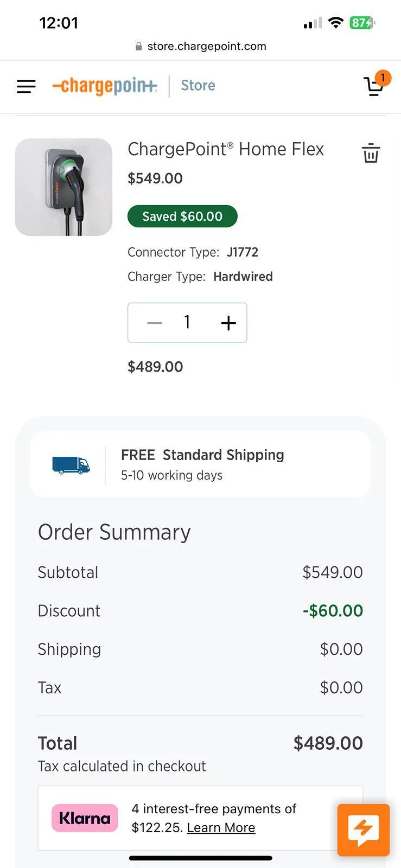Open the shopping cart icon
This screenshot has height=868, width=401.
(x=373, y=87)
